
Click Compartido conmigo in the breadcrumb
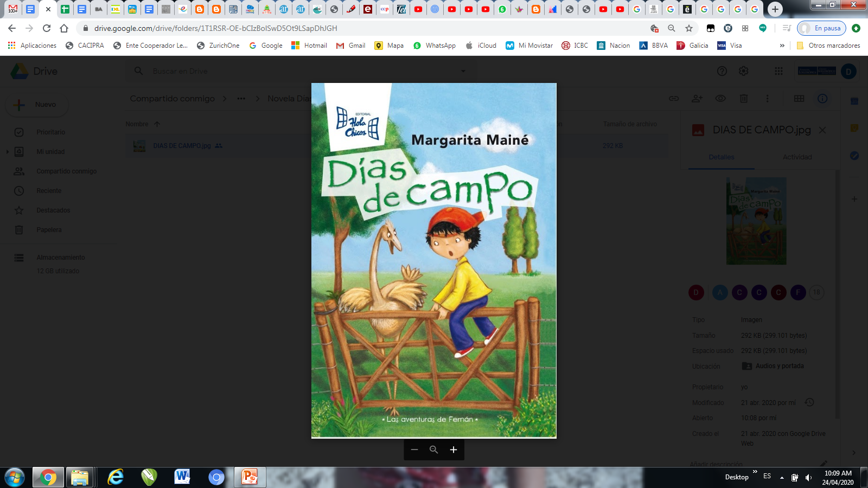[173, 99]
